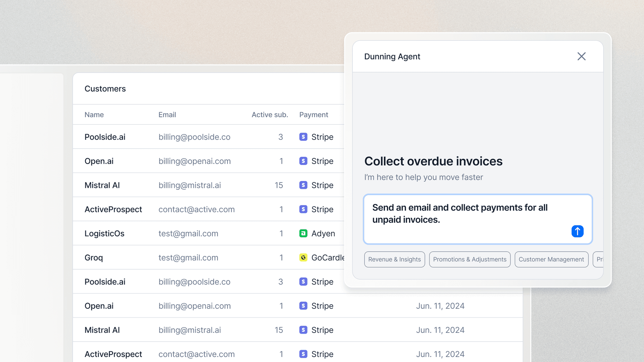Focus the prompt text box about unpaid invoices

pos(478,219)
